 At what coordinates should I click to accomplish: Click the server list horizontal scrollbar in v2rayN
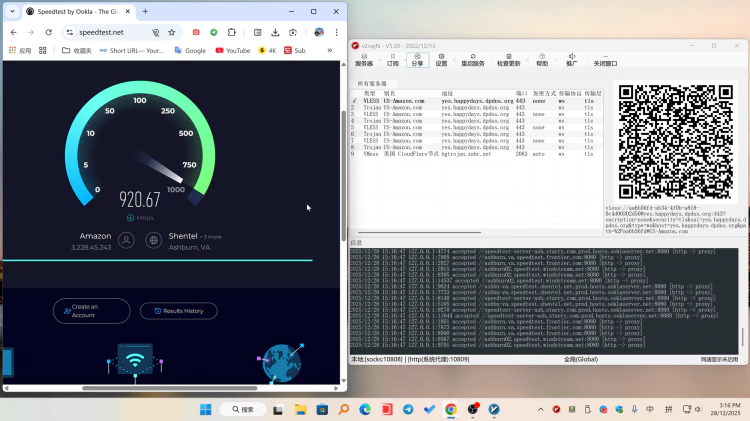[419, 233]
